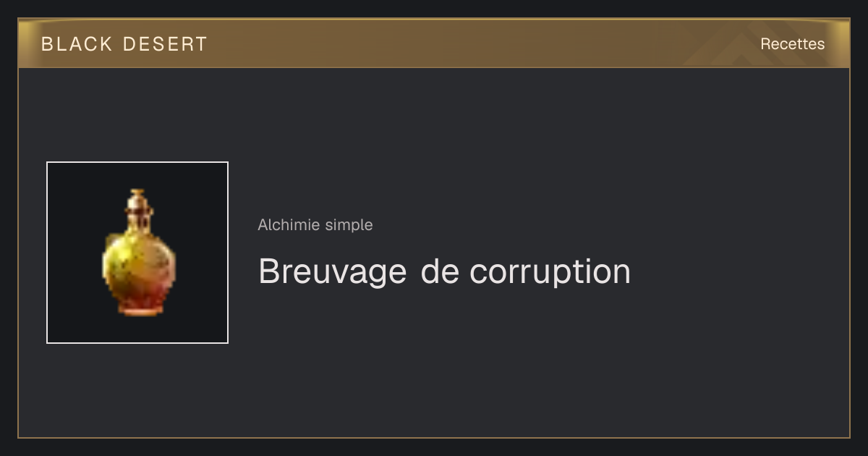Click the word BLACK in the header
The image size is (868, 456).
(x=77, y=44)
